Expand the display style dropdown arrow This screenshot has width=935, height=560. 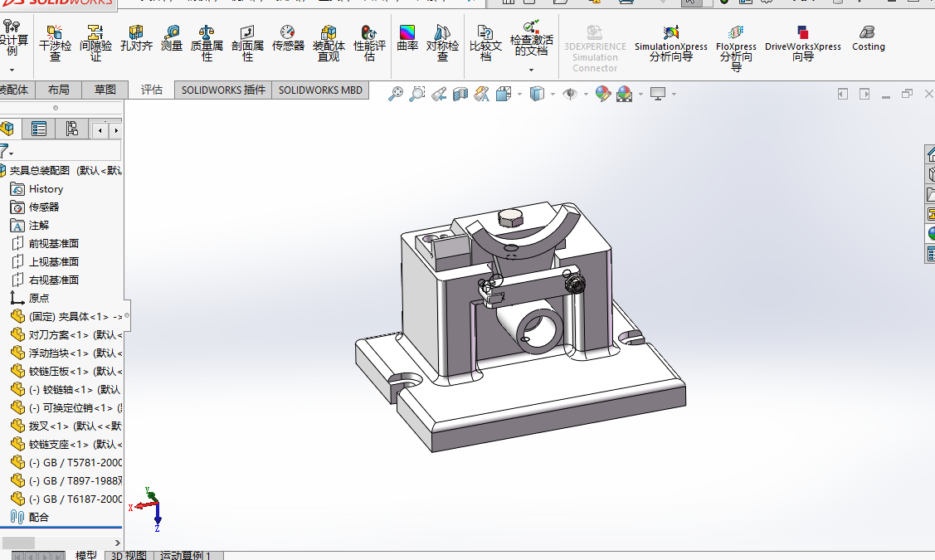553,95
